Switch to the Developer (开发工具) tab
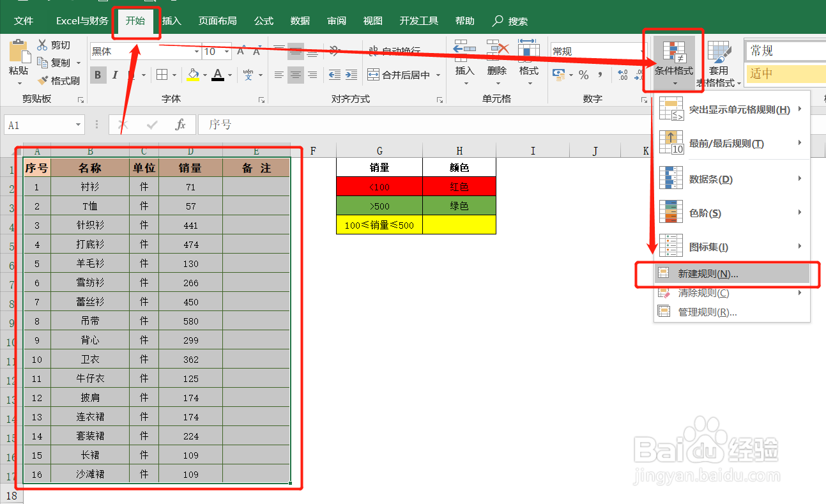Image resolution: width=826 pixels, height=504 pixels. point(419,21)
